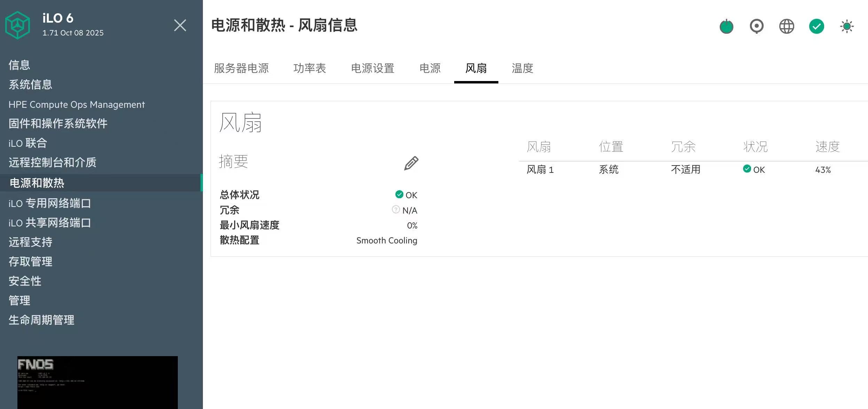
Task: Click the N/A redundancy question mark icon
Action: pyautogui.click(x=396, y=209)
